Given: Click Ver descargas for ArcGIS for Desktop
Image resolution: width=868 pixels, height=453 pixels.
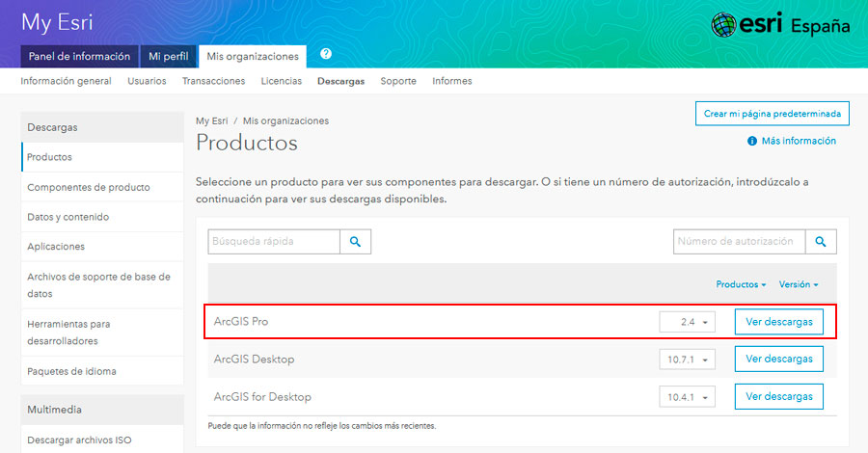Looking at the screenshot, I should [779, 396].
